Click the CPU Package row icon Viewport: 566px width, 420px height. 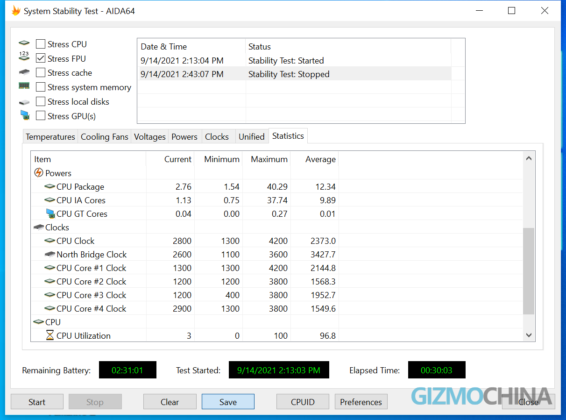tap(50, 187)
